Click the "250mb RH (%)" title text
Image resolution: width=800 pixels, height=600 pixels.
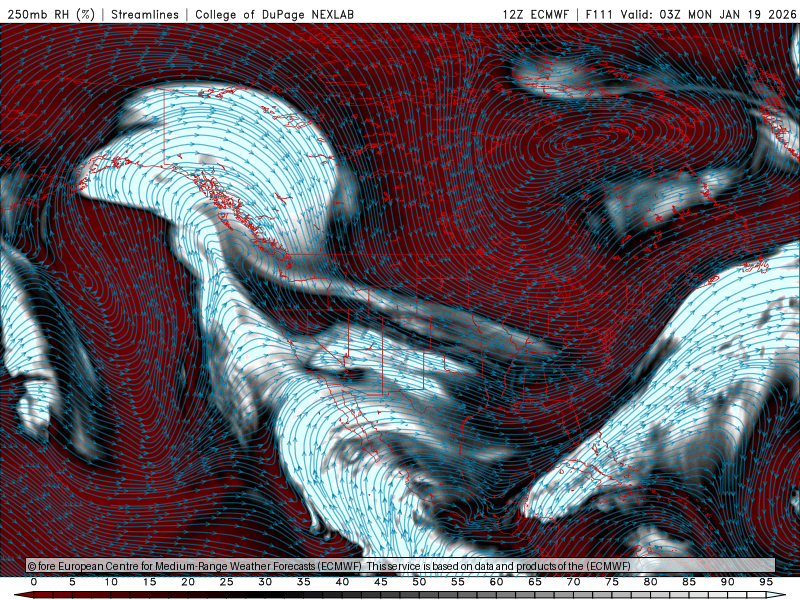pyautogui.click(x=51, y=14)
